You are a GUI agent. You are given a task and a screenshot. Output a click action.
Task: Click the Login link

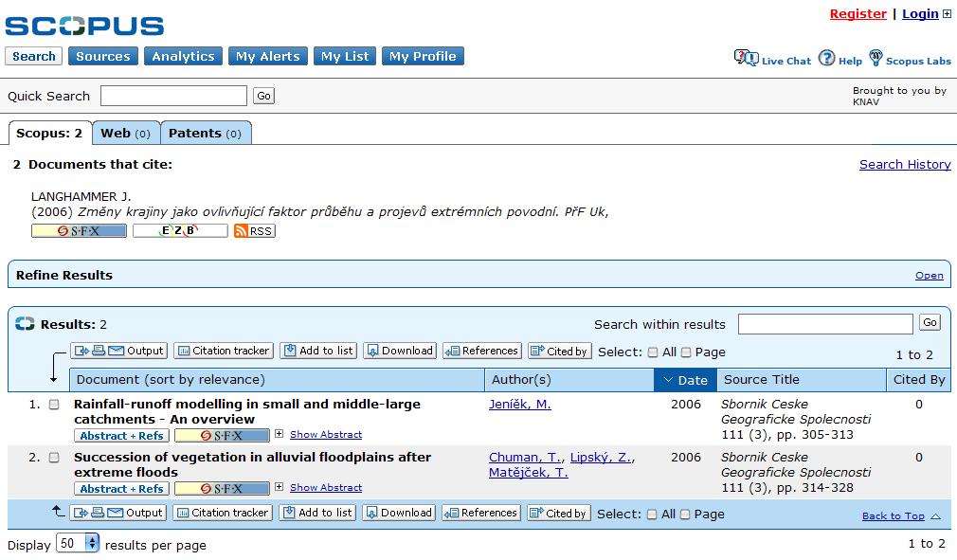click(920, 13)
